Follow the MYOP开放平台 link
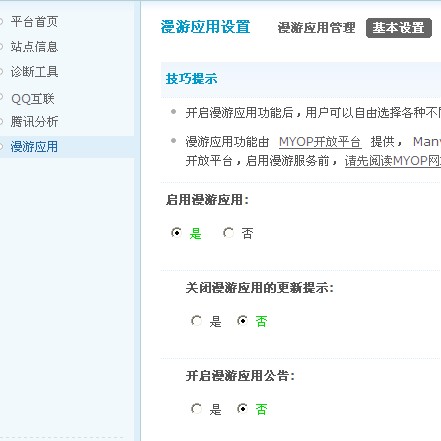The height and width of the screenshot is (441, 441). (x=320, y=142)
